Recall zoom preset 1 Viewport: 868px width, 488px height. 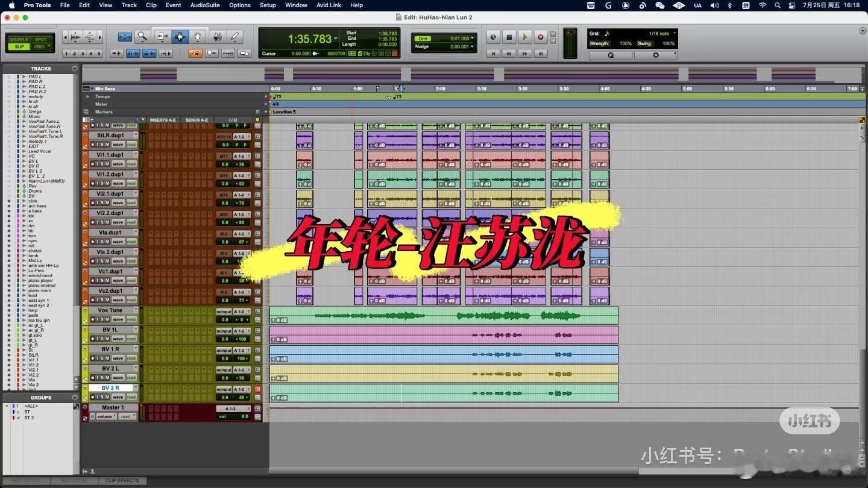click(x=66, y=54)
